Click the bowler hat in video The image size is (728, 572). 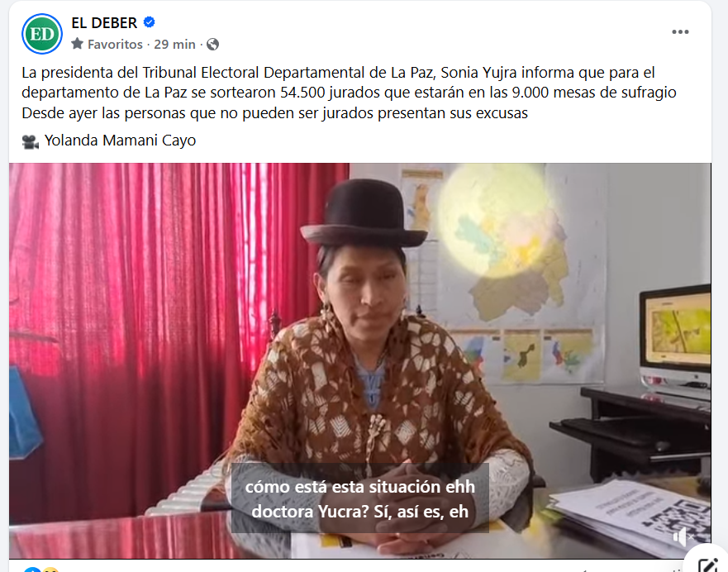point(364,213)
